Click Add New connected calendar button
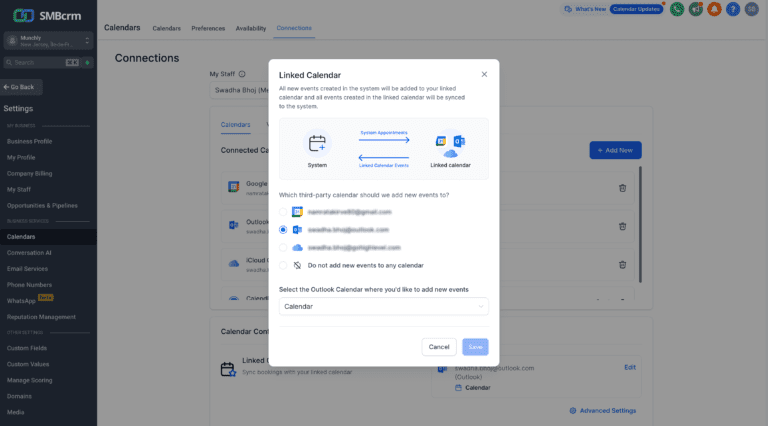This screenshot has width=768, height=426. coord(615,150)
